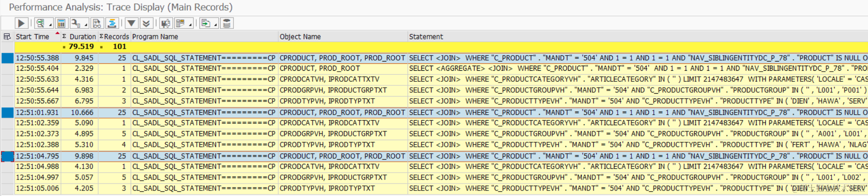
Task: Click the document-with-glasses display icon
Action: 97,23
